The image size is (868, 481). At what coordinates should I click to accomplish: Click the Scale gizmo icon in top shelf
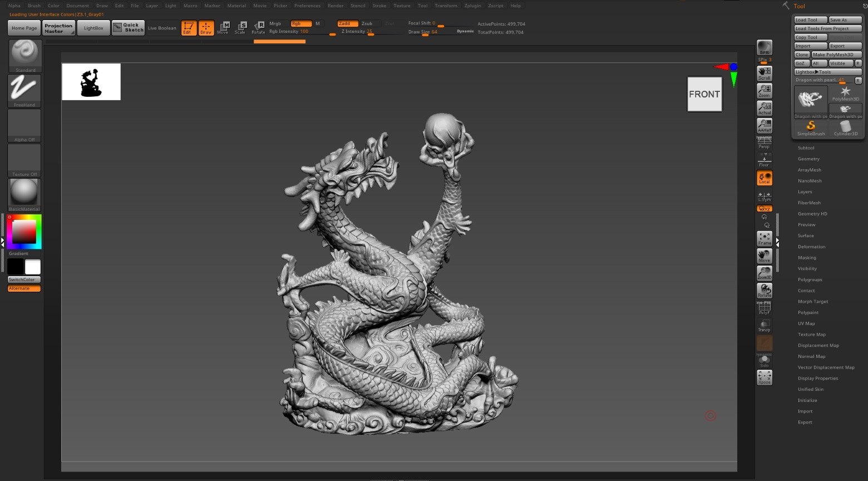tap(240, 28)
